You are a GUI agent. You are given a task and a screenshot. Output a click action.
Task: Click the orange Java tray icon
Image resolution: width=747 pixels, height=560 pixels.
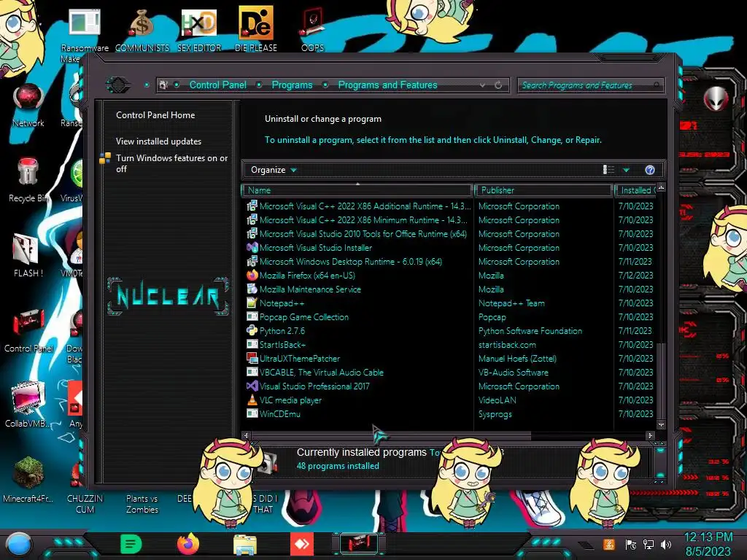609,544
